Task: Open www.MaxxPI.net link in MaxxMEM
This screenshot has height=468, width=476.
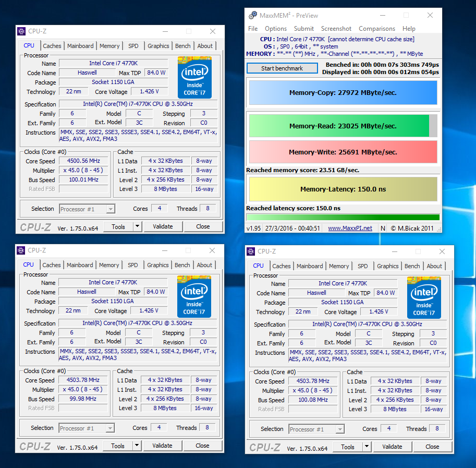Action: [350, 228]
